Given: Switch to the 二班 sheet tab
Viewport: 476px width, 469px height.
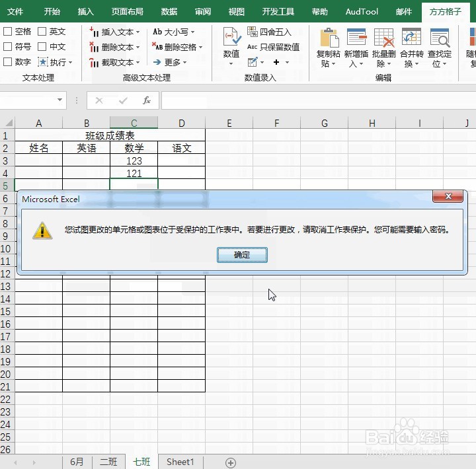Looking at the screenshot, I should [108, 462].
